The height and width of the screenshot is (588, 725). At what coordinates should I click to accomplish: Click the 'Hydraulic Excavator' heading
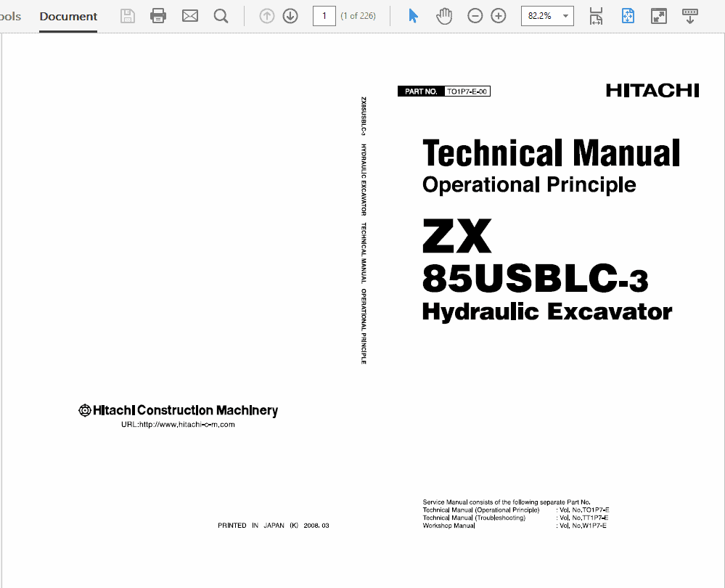tap(547, 311)
